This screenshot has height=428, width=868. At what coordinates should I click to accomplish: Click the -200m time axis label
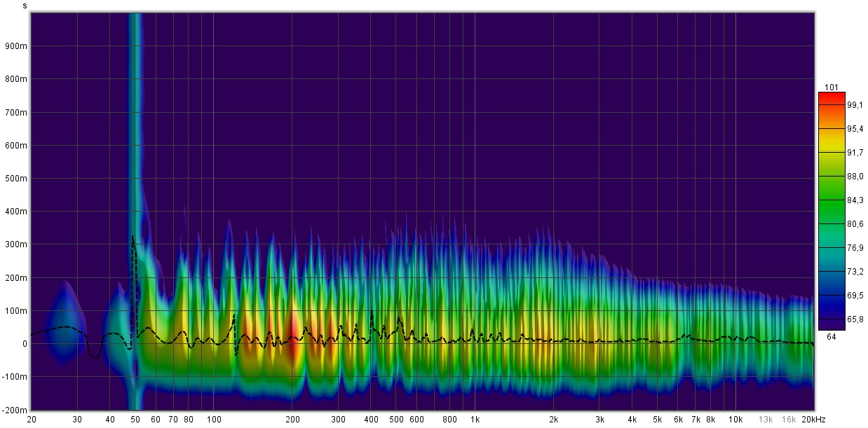15,410
